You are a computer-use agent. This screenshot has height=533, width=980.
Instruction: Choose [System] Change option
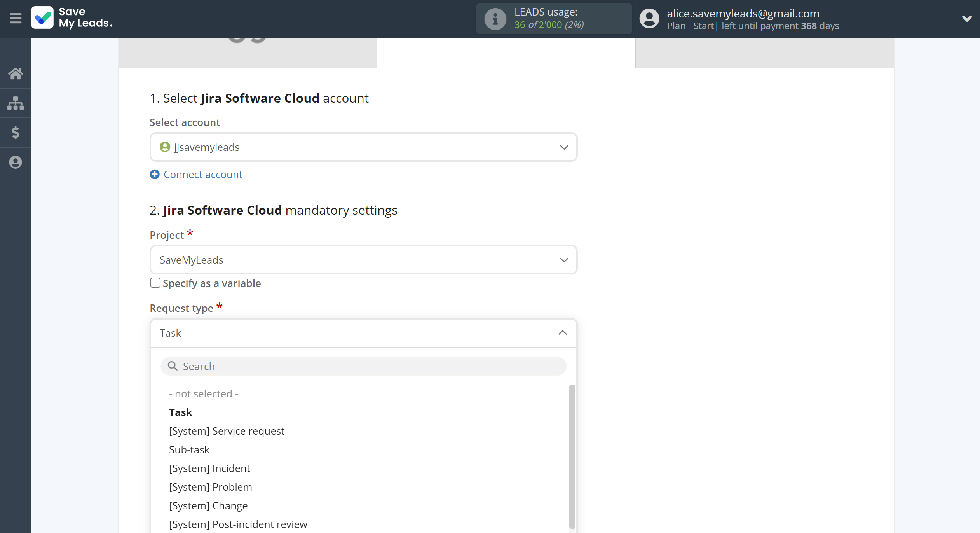pos(208,505)
